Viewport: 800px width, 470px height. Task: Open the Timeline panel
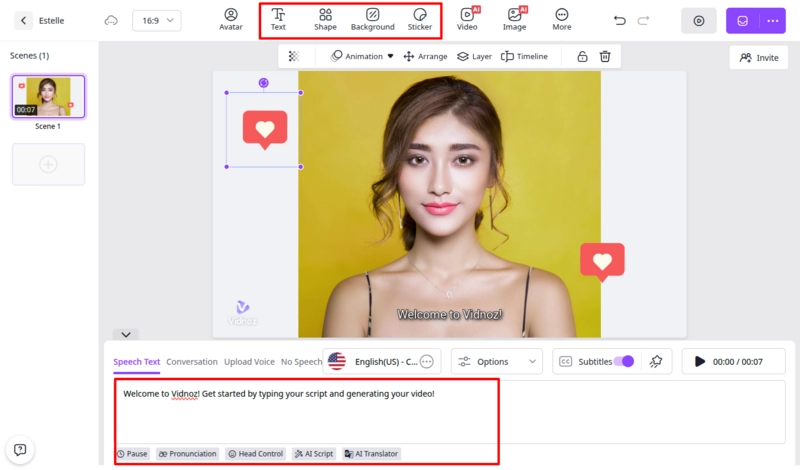tap(524, 56)
